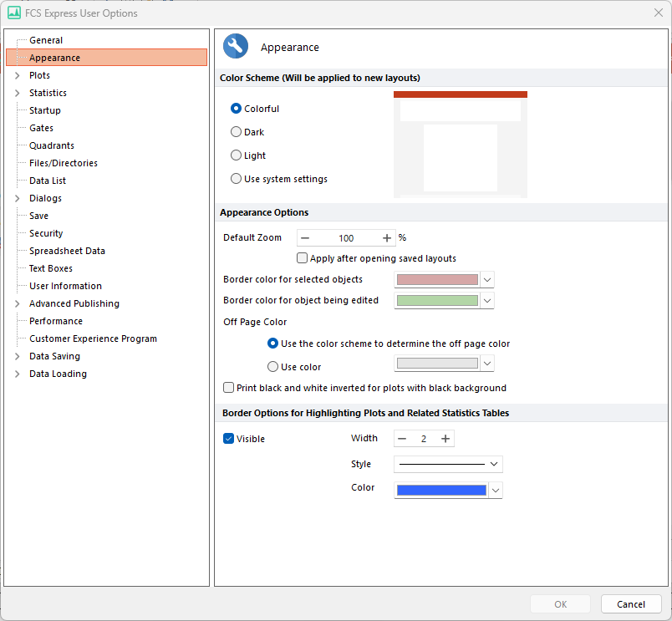Click the plus icon for Default Zoom

point(387,238)
